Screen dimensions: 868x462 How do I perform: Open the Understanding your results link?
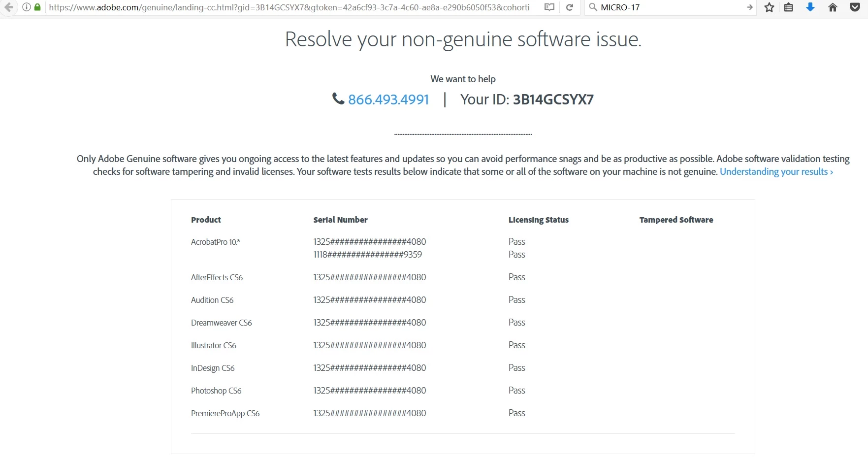(776, 172)
